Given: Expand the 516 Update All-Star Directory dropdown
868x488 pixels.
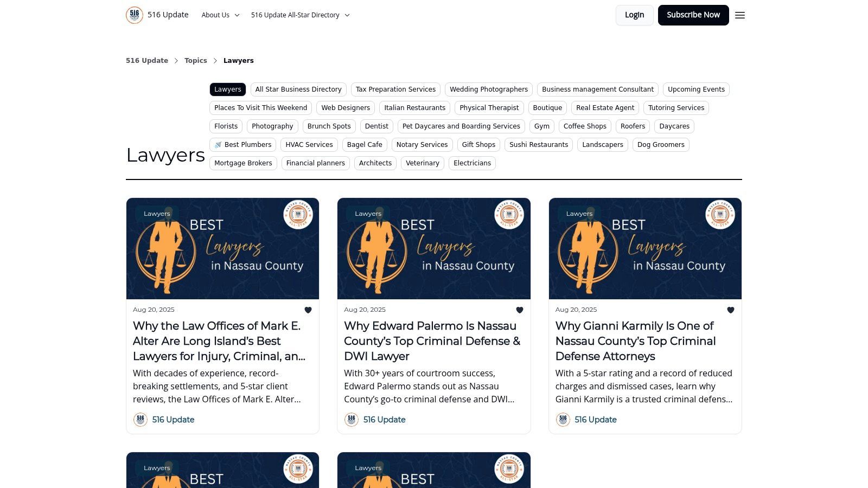Looking at the screenshot, I should point(300,15).
